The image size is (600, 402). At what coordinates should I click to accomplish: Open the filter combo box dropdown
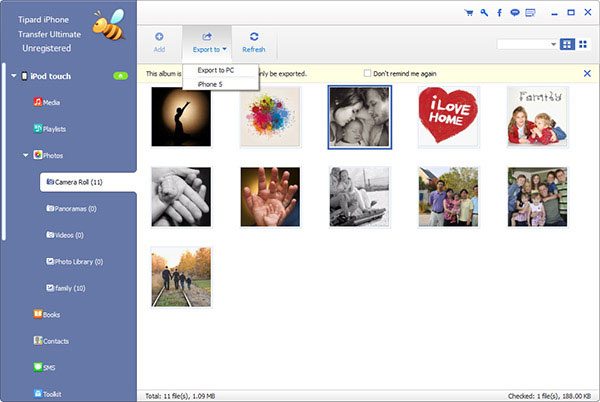tap(527, 44)
